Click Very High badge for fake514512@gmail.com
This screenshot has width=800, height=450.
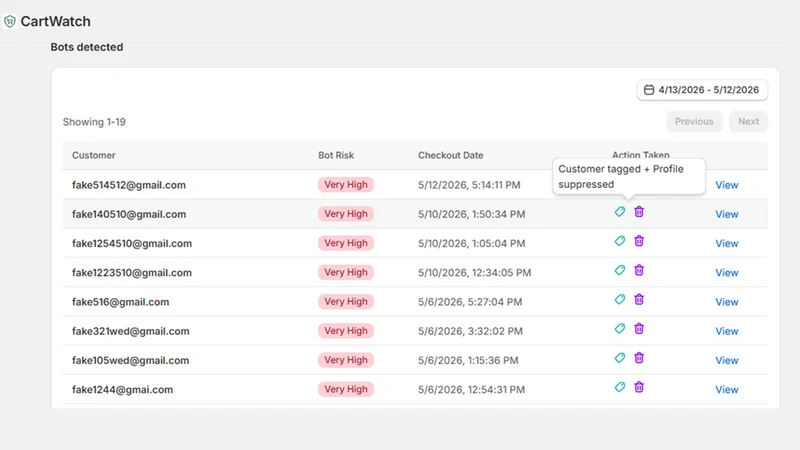[346, 185]
